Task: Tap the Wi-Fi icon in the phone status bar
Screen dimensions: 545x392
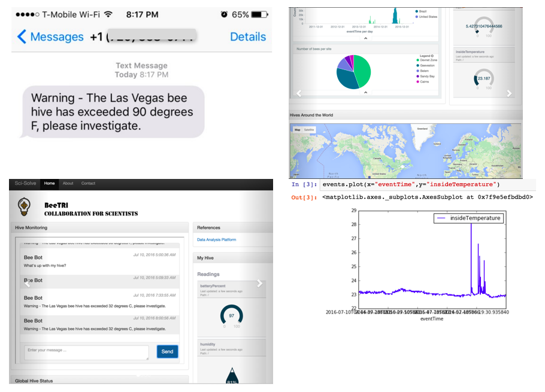Action: tap(108, 14)
